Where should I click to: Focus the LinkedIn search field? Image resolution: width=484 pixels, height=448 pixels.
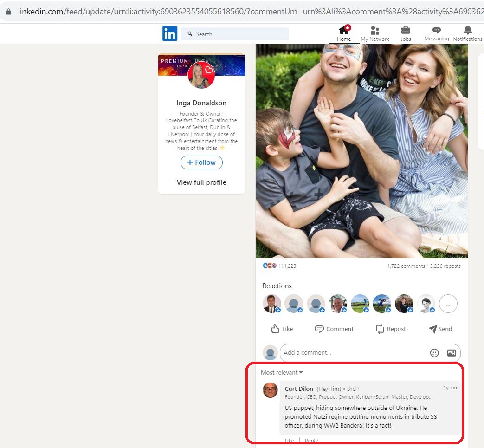click(x=235, y=34)
